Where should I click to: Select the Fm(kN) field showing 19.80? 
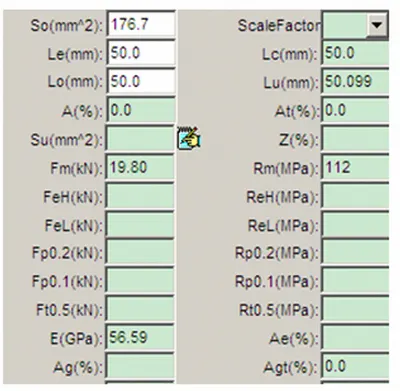click(x=141, y=167)
